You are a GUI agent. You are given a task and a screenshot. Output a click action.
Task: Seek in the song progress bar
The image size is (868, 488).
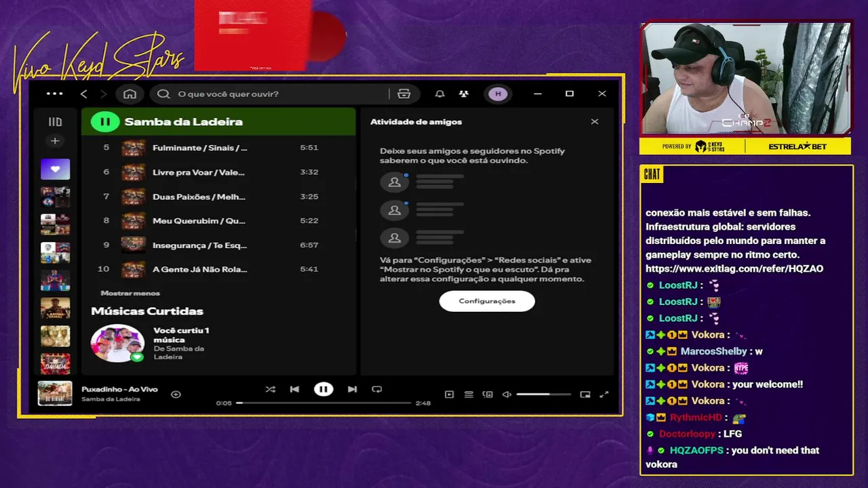[x=323, y=403]
